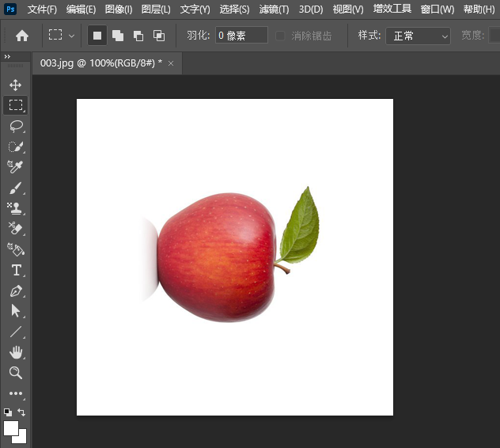Image resolution: width=500 pixels, height=448 pixels.
Task: Open the 图层(L) menu
Action: 156,9
